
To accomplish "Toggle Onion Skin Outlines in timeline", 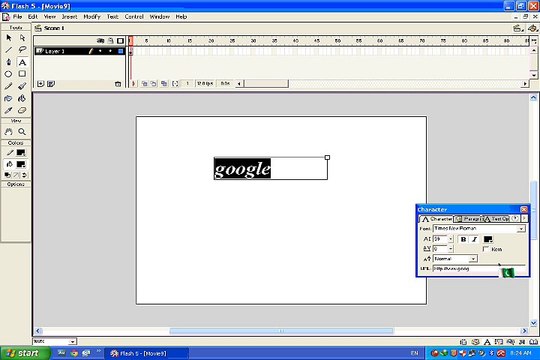I will [x=154, y=83].
